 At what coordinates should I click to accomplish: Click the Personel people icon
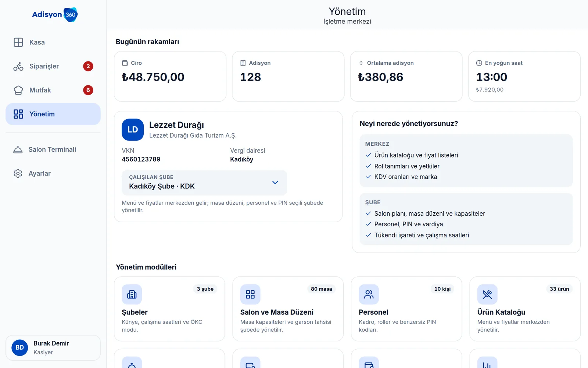tap(369, 294)
